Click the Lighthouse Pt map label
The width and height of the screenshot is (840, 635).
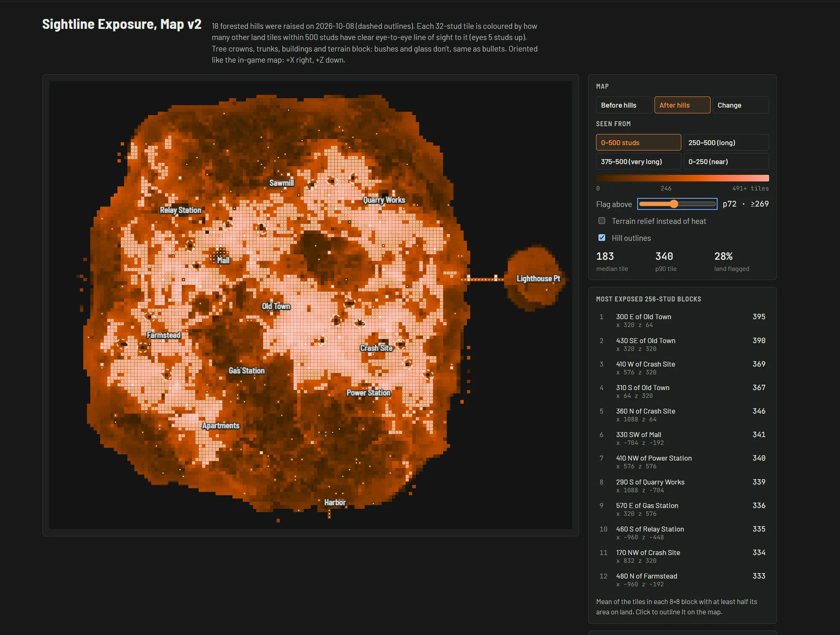pyautogui.click(x=538, y=279)
